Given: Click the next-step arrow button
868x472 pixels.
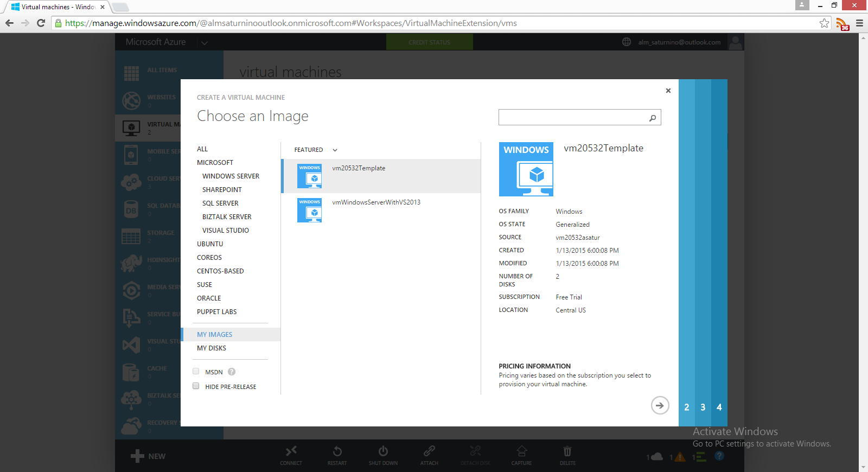Looking at the screenshot, I should tap(660, 405).
